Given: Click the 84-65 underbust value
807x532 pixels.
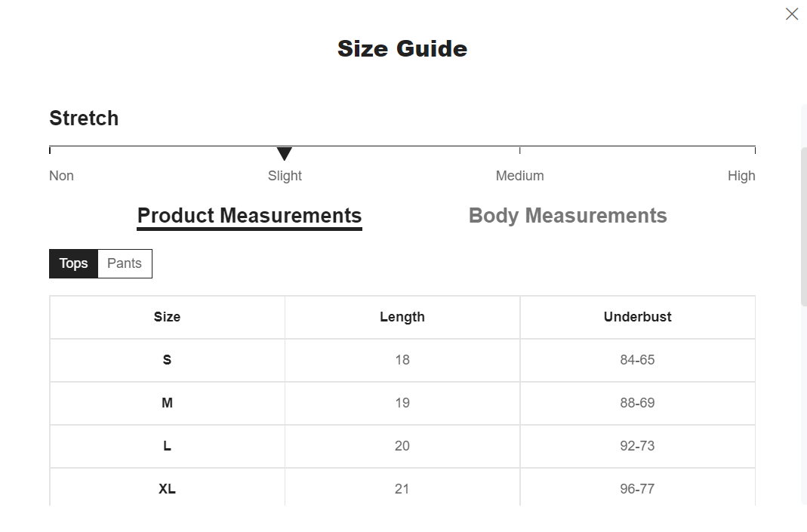Looking at the screenshot, I should [637, 360].
